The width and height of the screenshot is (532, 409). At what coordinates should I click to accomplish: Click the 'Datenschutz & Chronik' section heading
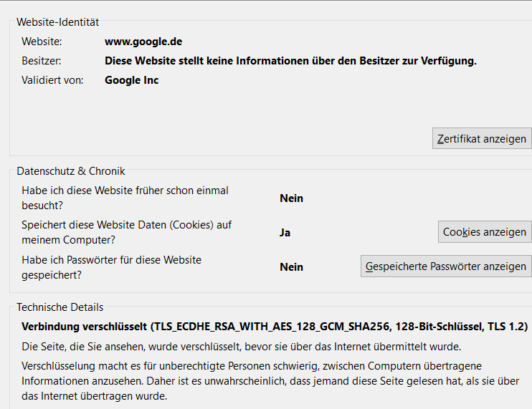pos(70,171)
